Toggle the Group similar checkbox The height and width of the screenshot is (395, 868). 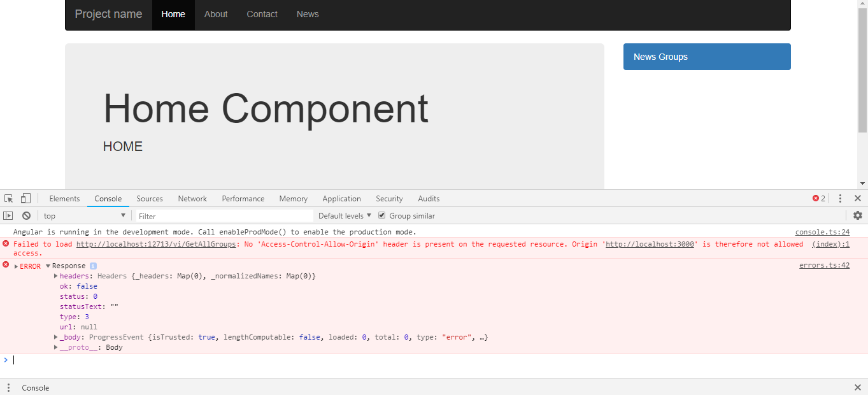pos(382,216)
